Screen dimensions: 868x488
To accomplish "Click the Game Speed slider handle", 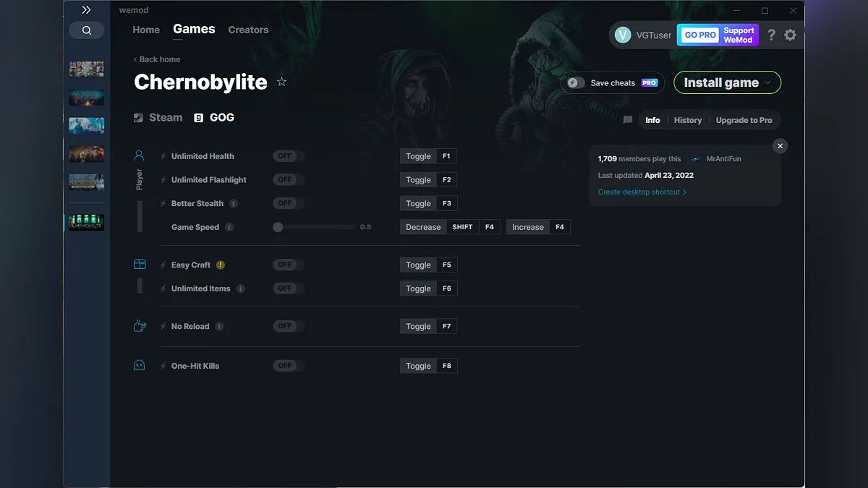I will pyautogui.click(x=278, y=227).
